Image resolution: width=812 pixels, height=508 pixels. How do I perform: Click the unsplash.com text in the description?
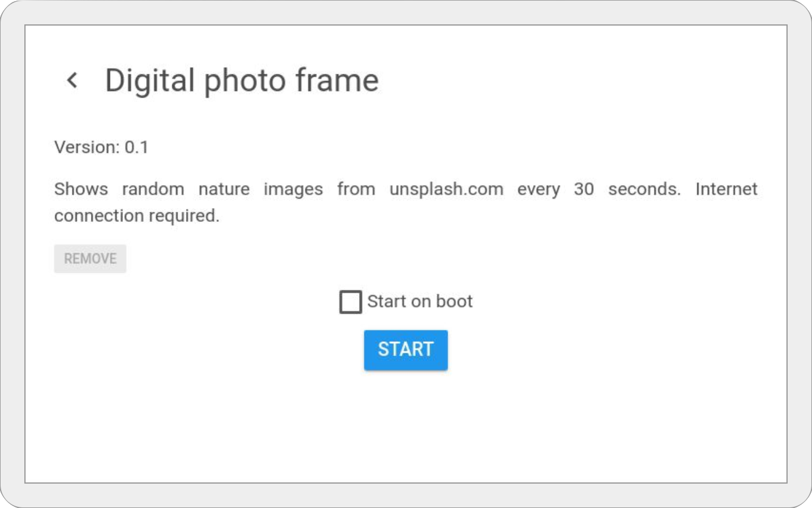[x=446, y=189]
